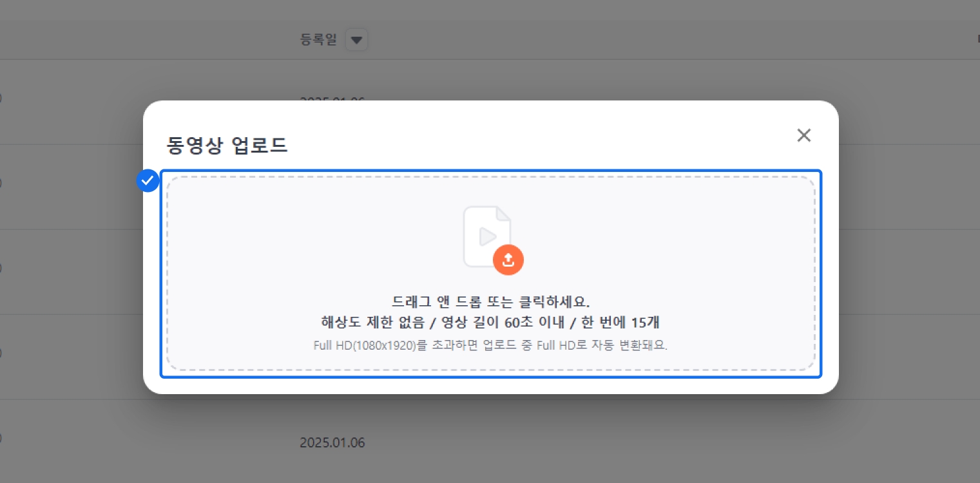Close the 동영상 업로드 dialog with X
This screenshot has width=980, height=483.
803,135
